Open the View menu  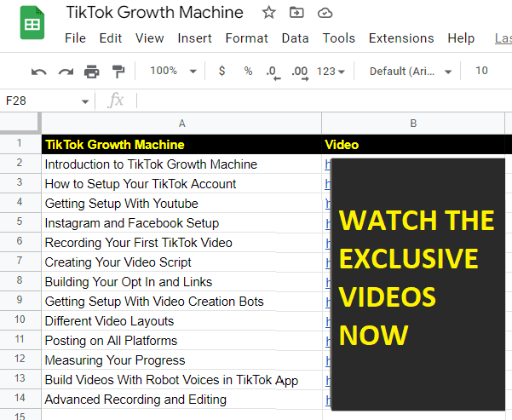tap(150, 38)
